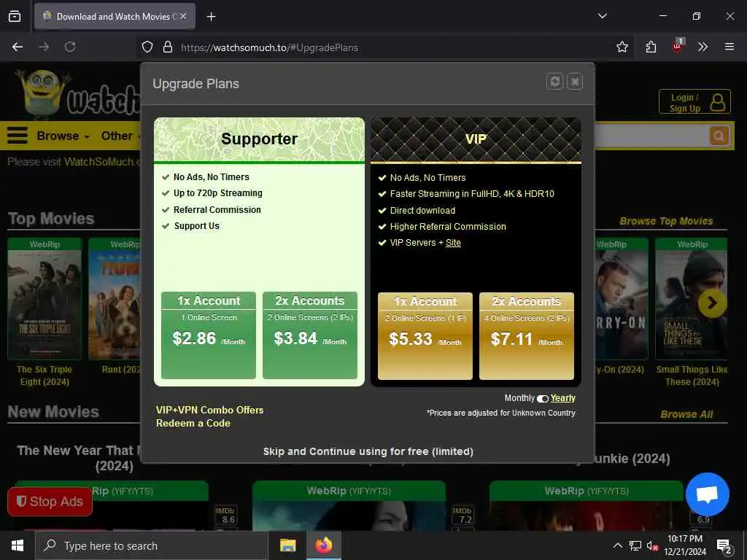Viewport: 747px width, 560px height.
Task: Expand the Other dropdown menu
Action: tap(120, 136)
